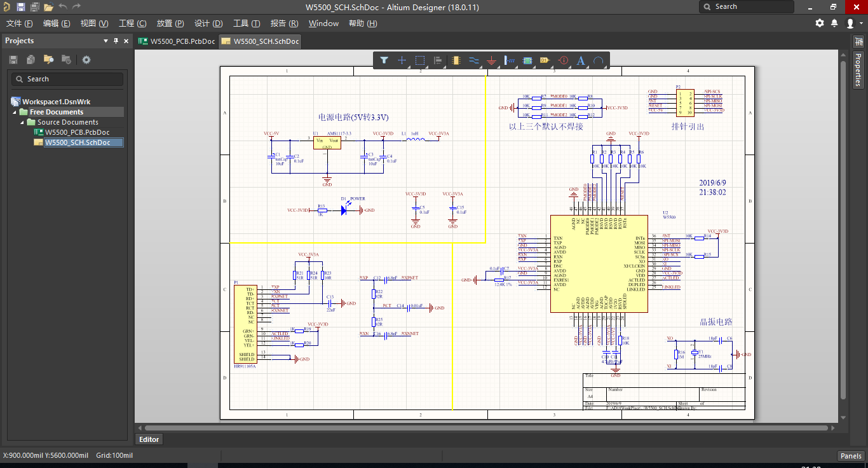The image size is (868, 468).
Task: Select W5500_PCB.PcbDoc in project tree
Action: click(x=77, y=132)
